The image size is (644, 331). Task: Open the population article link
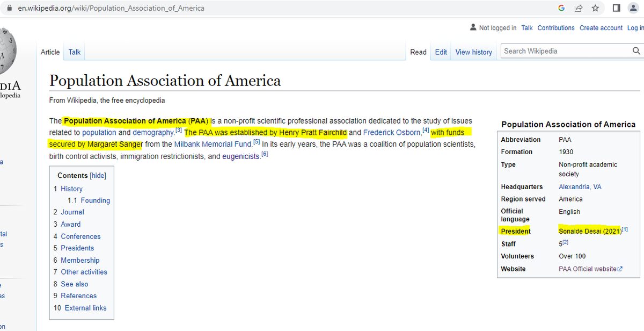99,132
